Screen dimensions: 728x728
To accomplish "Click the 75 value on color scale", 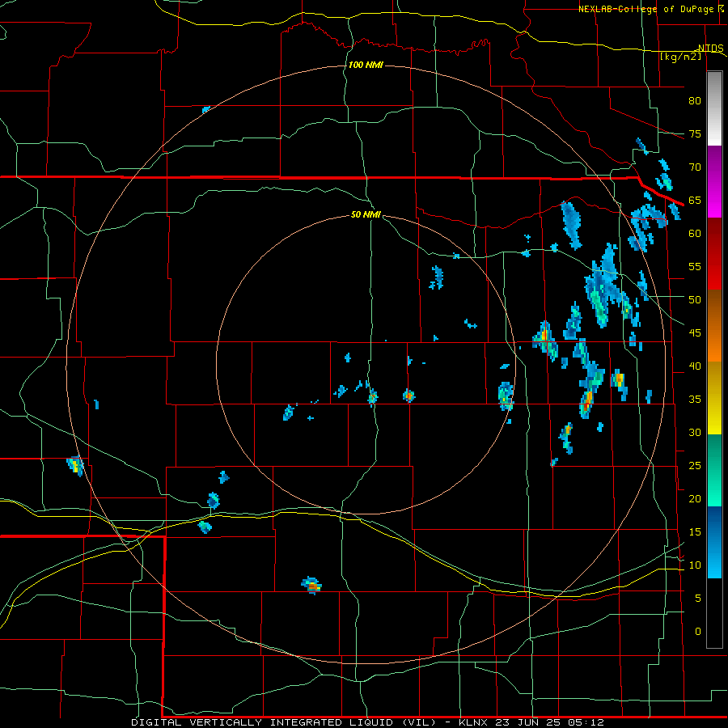I will [695, 133].
